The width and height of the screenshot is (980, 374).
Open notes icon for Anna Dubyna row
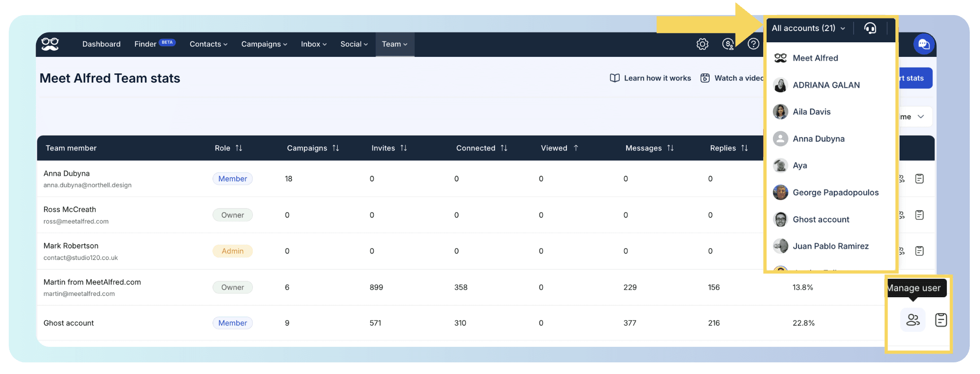click(919, 179)
